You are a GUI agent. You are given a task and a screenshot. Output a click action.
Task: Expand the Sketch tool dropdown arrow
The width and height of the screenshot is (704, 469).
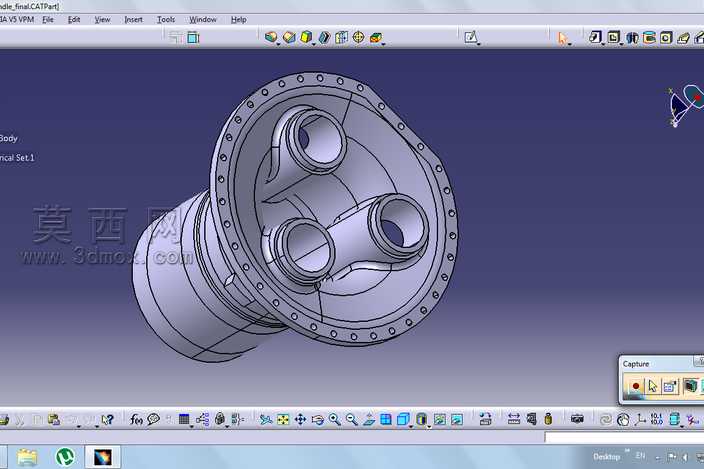pos(479,44)
